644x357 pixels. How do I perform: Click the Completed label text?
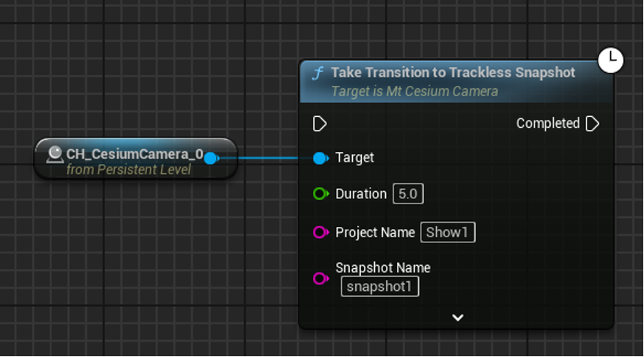[548, 123]
